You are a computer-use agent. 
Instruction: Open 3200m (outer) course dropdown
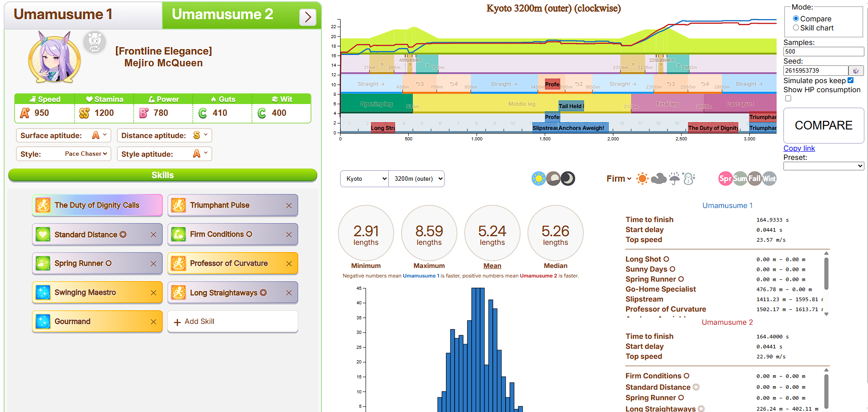click(x=416, y=179)
